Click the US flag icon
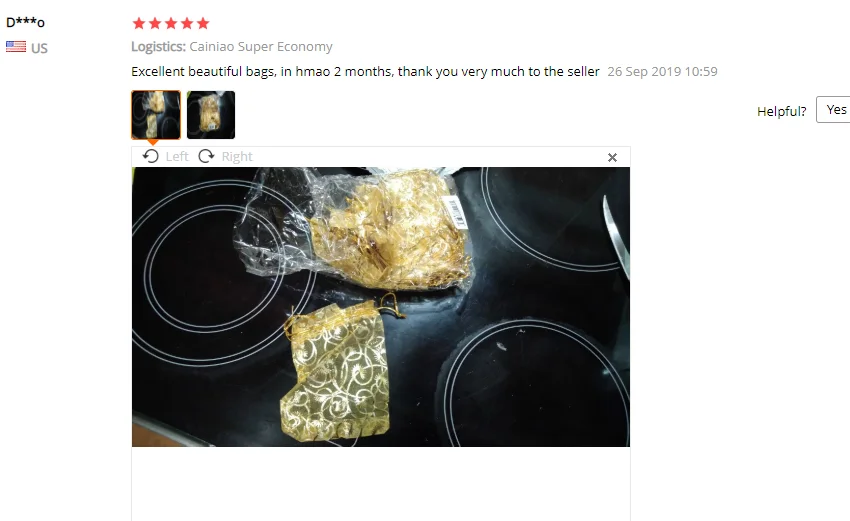850x521 pixels. pyautogui.click(x=16, y=47)
